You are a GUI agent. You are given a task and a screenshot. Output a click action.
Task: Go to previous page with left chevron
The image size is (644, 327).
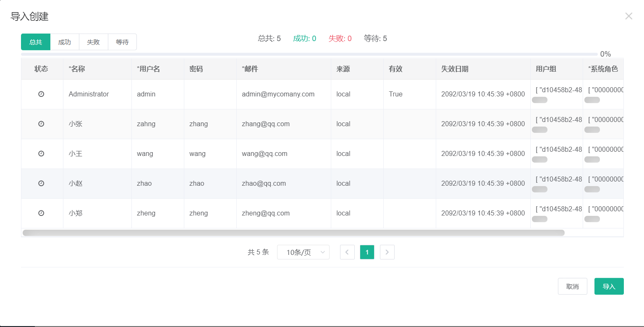point(347,252)
